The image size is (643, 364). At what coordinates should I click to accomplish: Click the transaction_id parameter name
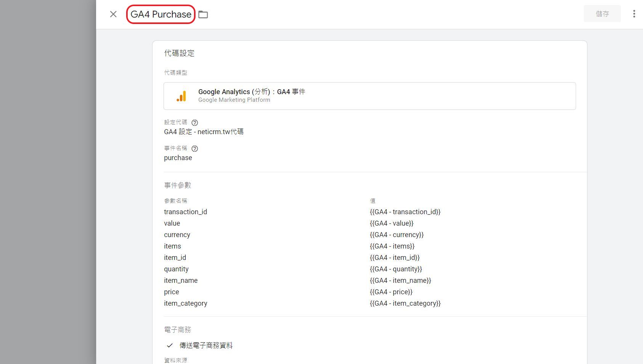coord(186,212)
